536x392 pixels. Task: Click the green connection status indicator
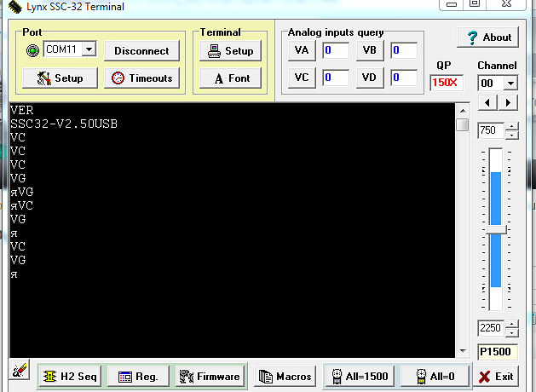point(33,50)
